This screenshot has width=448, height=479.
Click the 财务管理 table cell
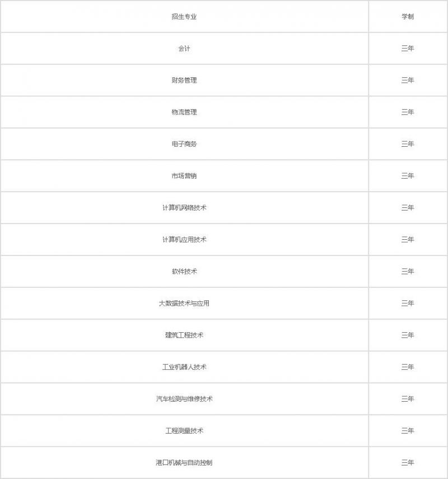click(x=184, y=81)
